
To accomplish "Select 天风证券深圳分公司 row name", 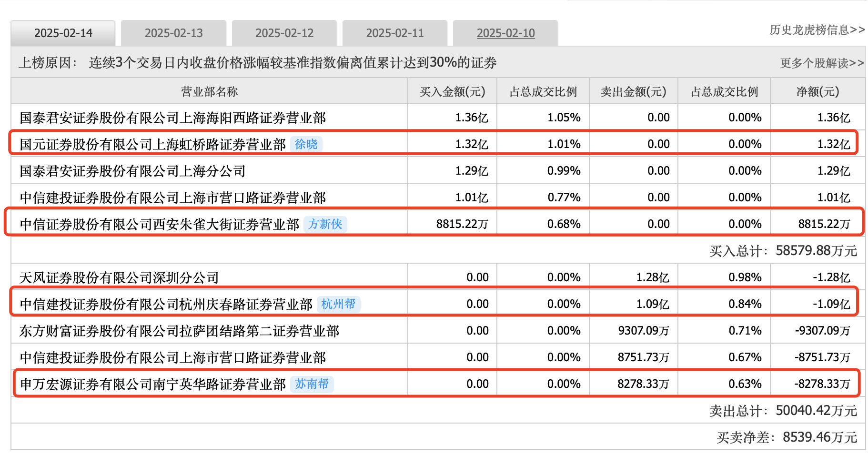I will 119,277.
